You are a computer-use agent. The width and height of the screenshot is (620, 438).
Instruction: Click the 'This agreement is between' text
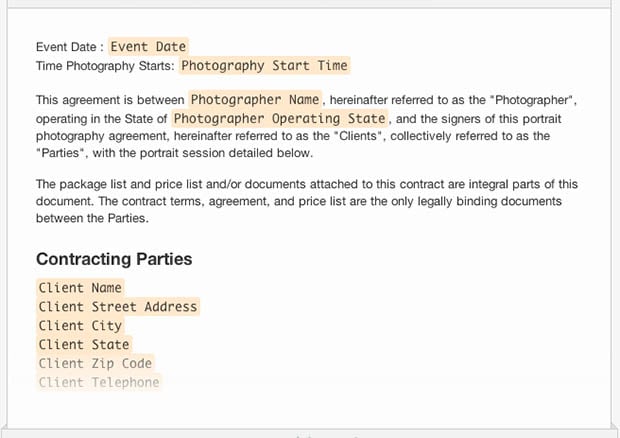coord(110,100)
